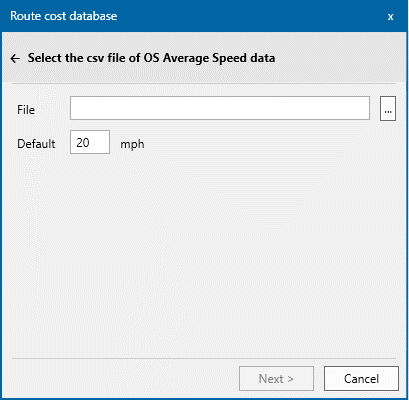
Task: Return to previous wizard step via arrow
Action: coord(15,59)
